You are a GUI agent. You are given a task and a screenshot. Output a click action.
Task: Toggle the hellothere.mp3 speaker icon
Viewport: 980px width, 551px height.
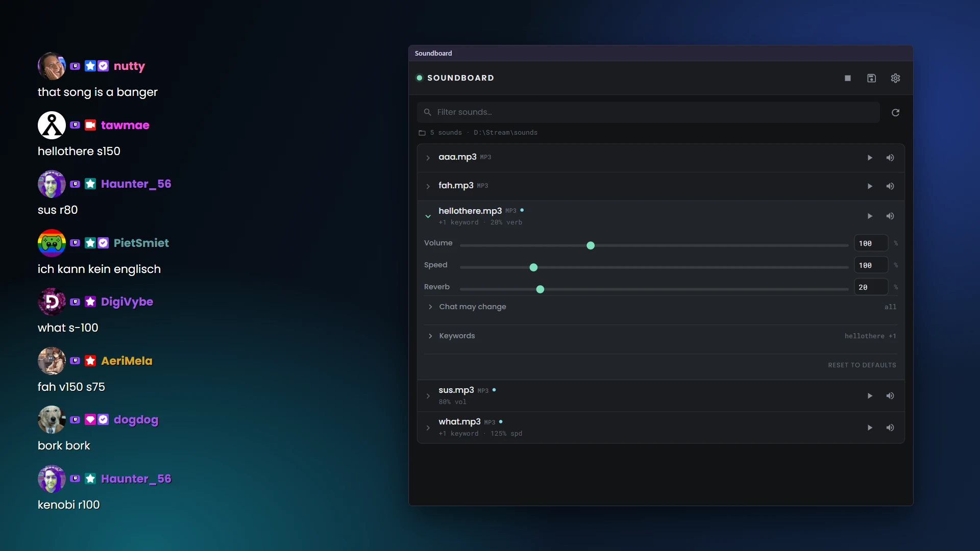(x=890, y=216)
